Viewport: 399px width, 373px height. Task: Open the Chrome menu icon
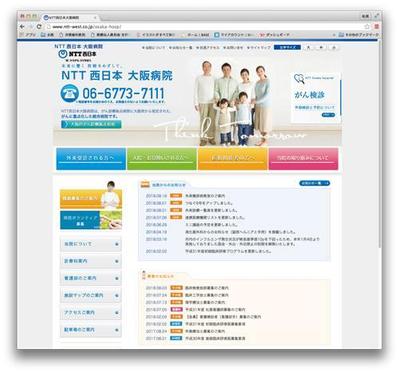(376, 26)
